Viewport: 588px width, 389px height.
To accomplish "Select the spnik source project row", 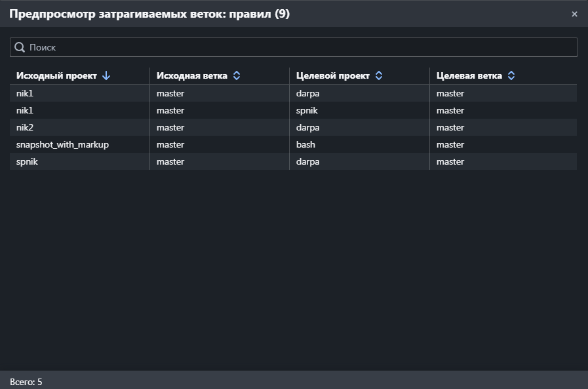I will [x=293, y=161].
